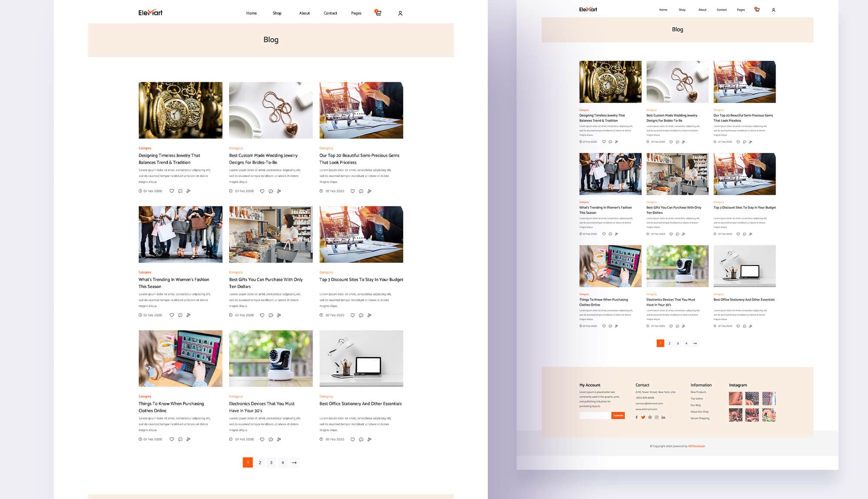
Task: Open 'Pages' menu in left page navigation
Action: [356, 13]
